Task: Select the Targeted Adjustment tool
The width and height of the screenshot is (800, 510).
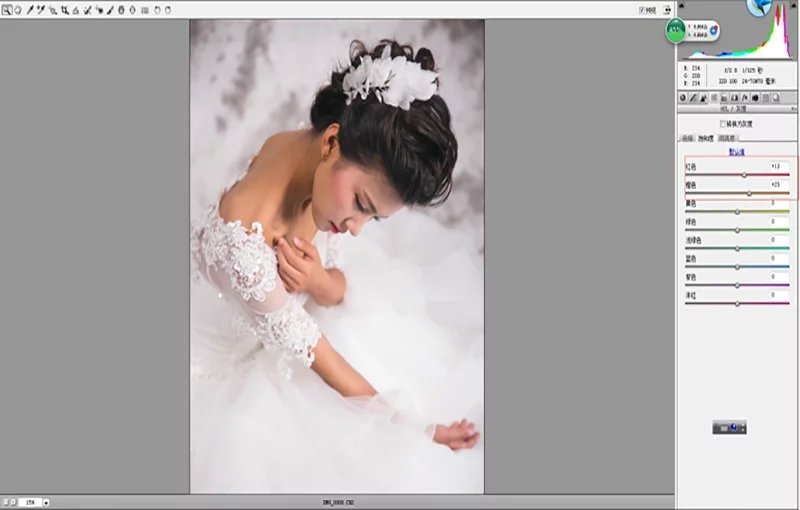Action: tap(53, 10)
